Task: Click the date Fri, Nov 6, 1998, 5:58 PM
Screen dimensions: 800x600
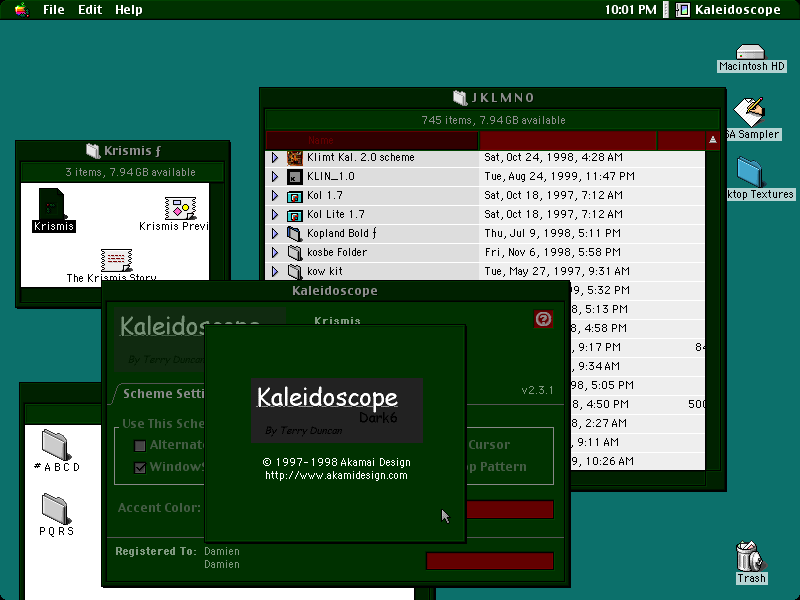Action: [x=553, y=252]
